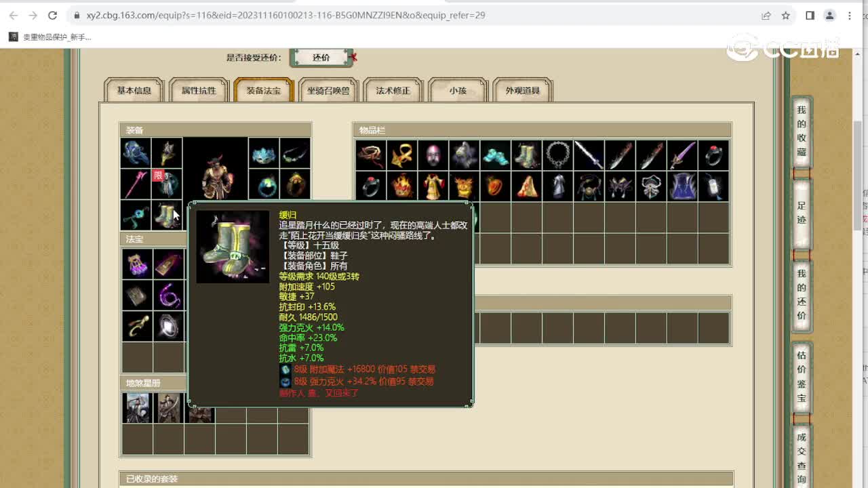This screenshot has height=488, width=868.
Task: Bookmark this page with star icon
Action: (785, 15)
